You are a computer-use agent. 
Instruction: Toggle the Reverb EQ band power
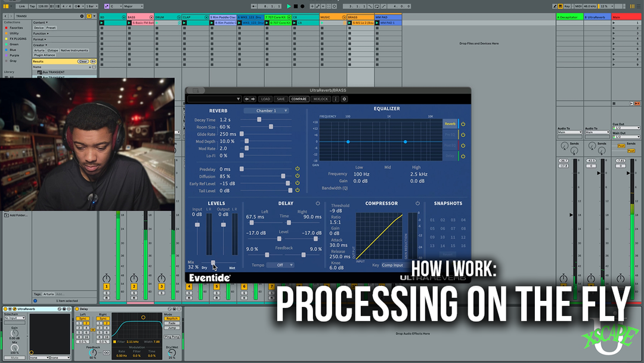tap(463, 124)
